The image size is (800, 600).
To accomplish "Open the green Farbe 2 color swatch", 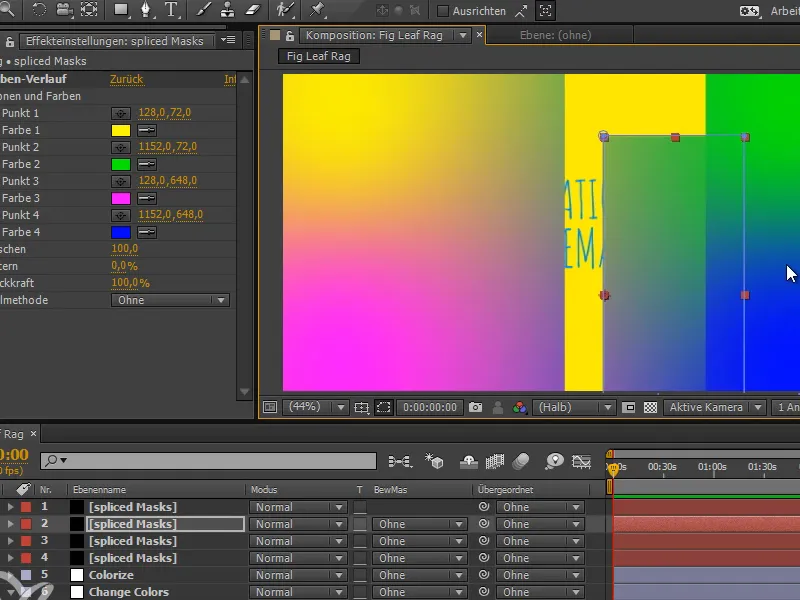I will 121,164.
